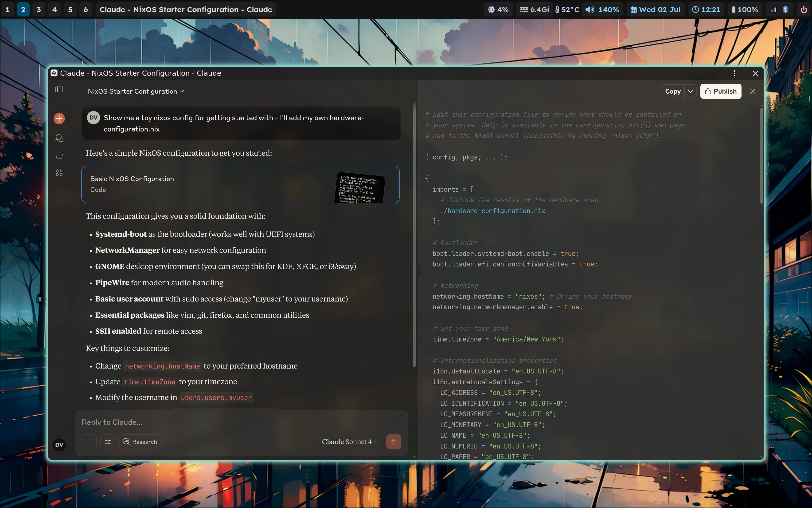Image resolution: width=812 pixels, height=508 pixels.
Task: Switch to workspace 4
Action: [x=54, y=9]
